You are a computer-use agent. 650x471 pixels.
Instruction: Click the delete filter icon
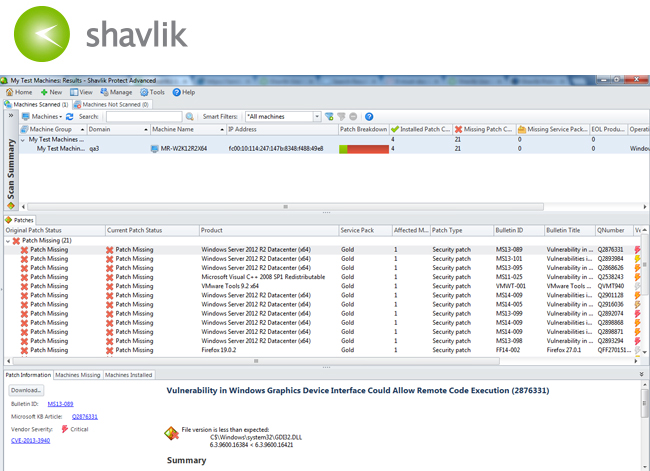pyautogui.click(x=353, y=117)
